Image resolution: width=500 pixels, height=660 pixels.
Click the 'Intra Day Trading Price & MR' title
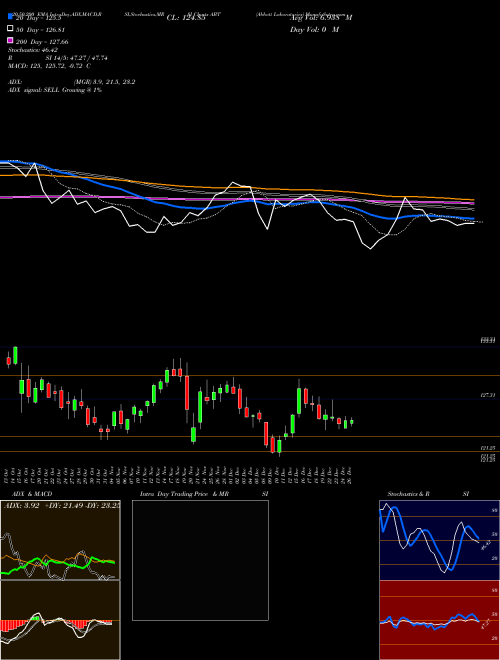click(184, 494)
